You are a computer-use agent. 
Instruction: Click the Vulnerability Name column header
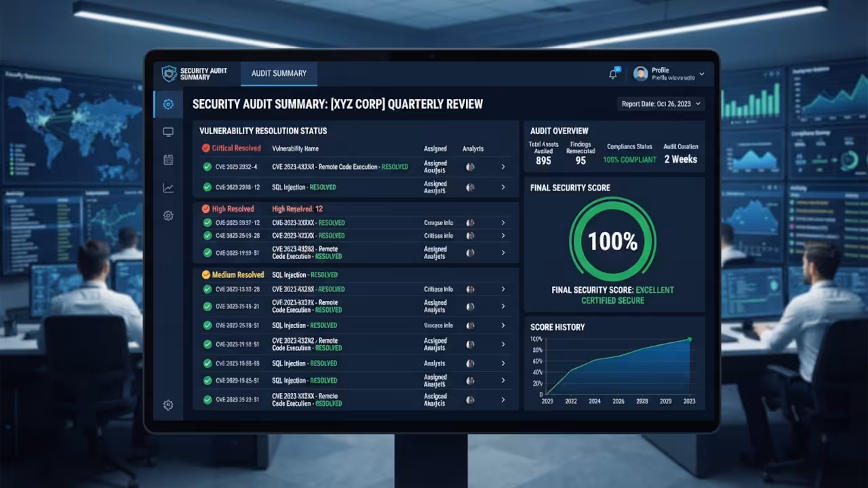pyautogui.click(x=295, y=148)
